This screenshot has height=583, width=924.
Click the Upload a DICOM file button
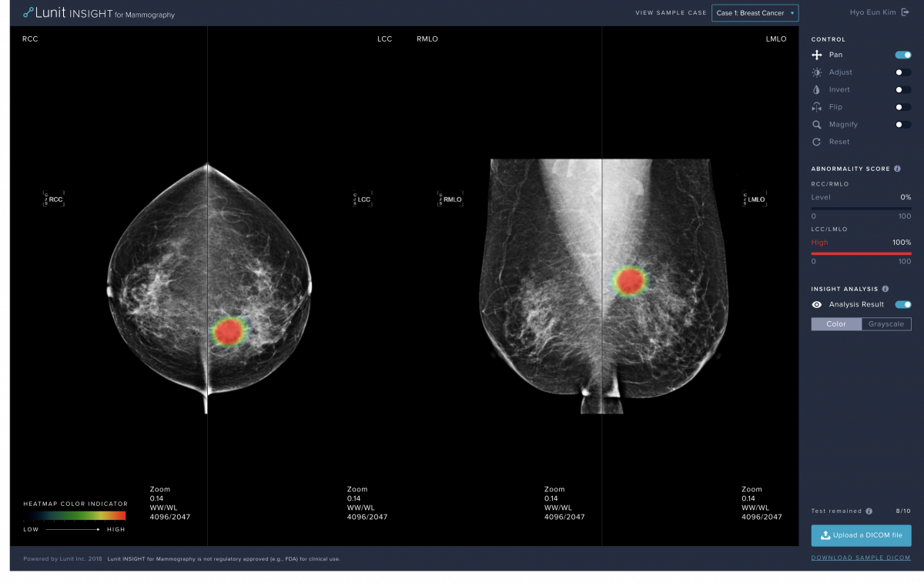click(x=861, y=535)
